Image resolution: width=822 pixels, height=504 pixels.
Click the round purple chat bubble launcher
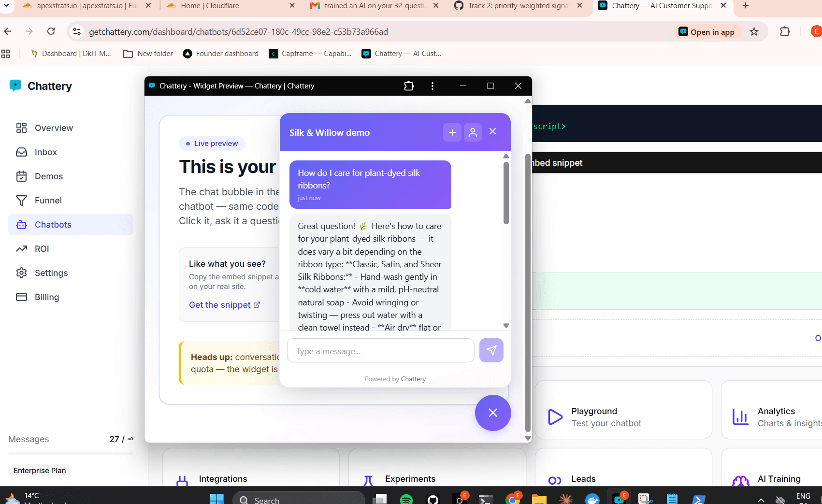(493, 413)
